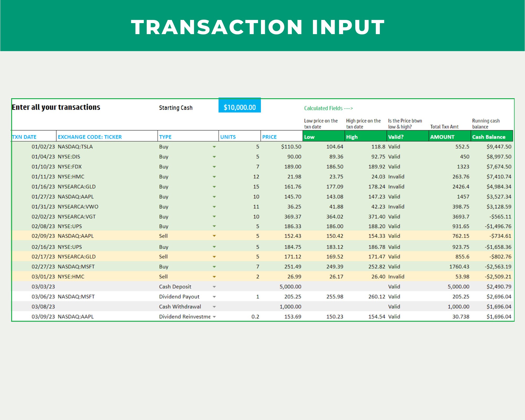Expand the Type dropdown for the 03/01/23 HMC Sell row
This screenshot has height=420, width=525.
pos(214,277)
